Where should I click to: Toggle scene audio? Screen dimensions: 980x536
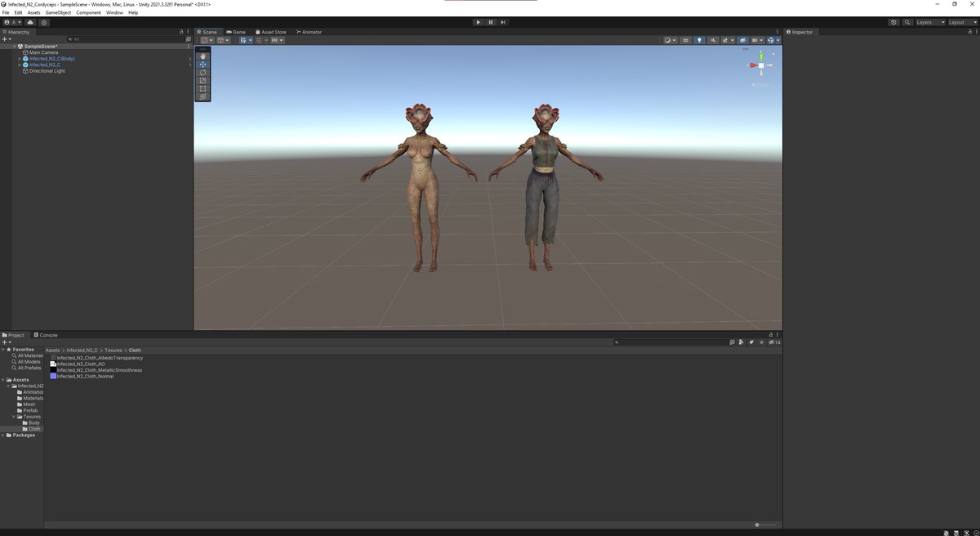coord(713,40)
